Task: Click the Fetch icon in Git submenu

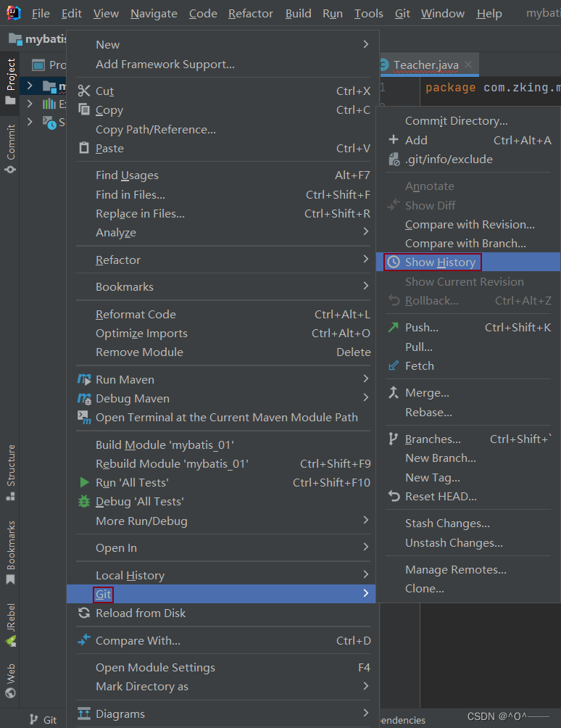Action: pos(394,365)
